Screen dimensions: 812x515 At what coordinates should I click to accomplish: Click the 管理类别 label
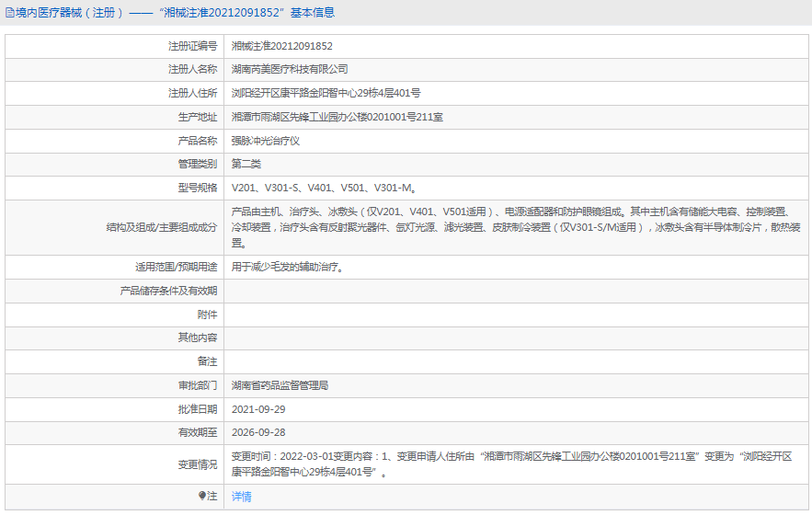pyautogui.click(x=198, y=165)
